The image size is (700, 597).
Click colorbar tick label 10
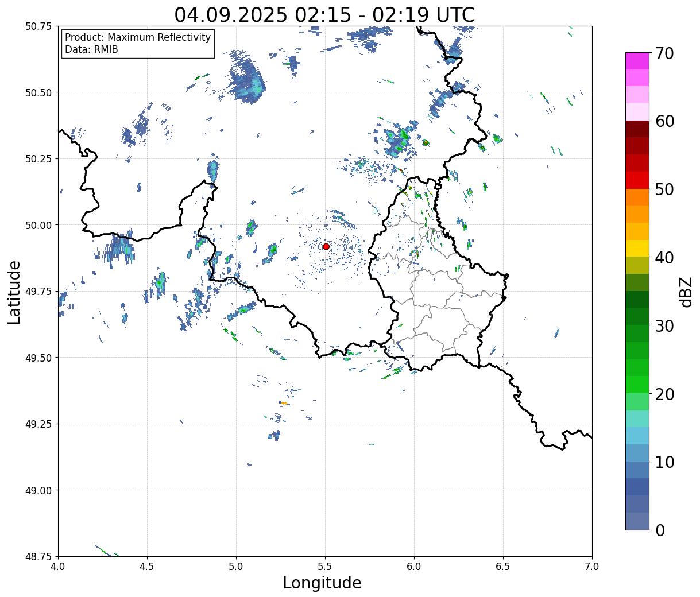pyautogui.click(x=664, y=462)
